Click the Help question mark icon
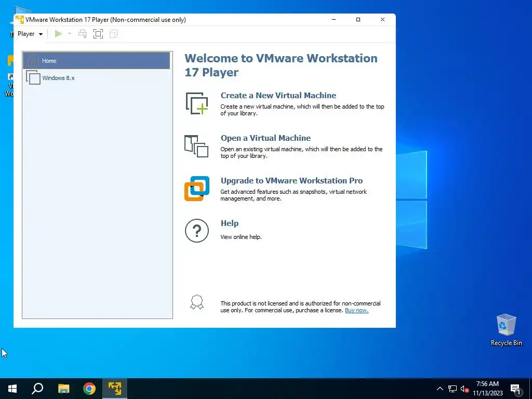Screen dimensions: 532x399 click(x=197, y=231)
